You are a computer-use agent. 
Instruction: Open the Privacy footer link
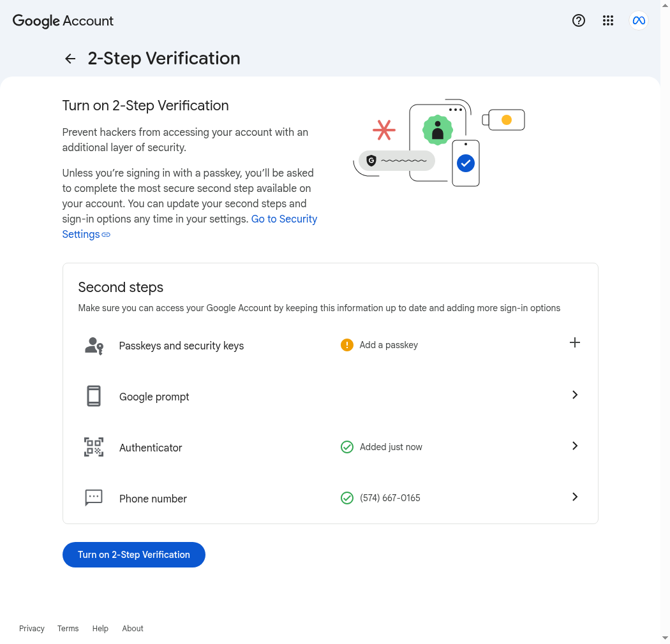[x=32, y=628]
